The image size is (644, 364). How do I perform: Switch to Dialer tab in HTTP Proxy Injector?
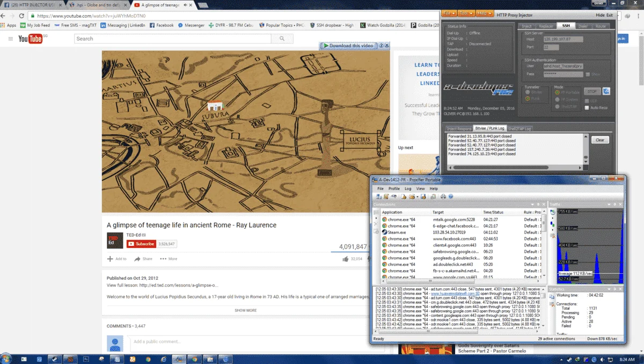pyautogui.click(x=582, y=26)
